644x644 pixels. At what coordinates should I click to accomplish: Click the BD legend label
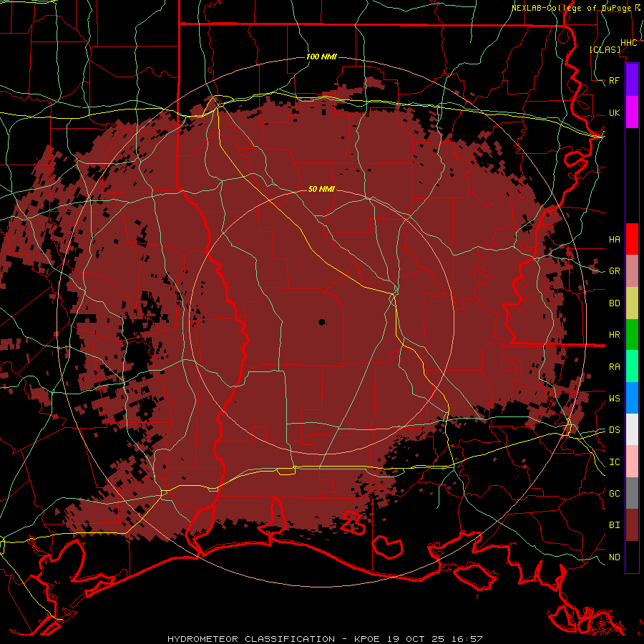pos(615,303)
